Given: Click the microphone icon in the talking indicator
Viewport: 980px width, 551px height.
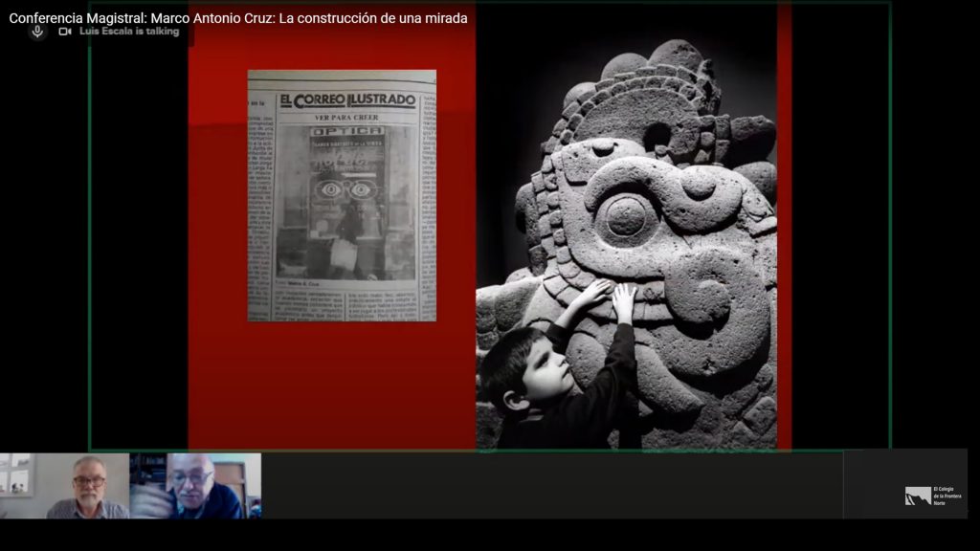Looking at the screenshot, I should [37, 32].
